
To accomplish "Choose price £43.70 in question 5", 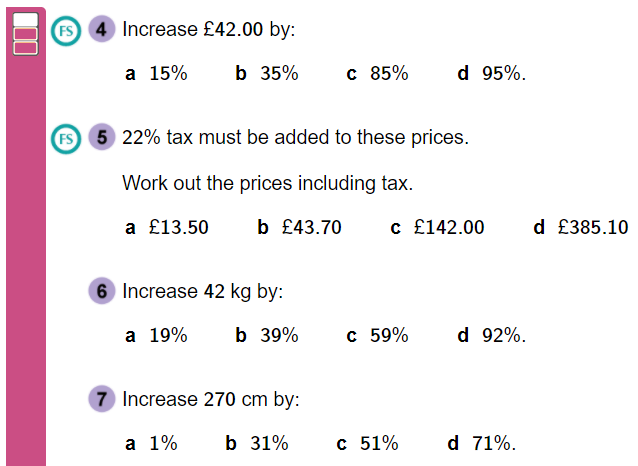I will 299,227.
